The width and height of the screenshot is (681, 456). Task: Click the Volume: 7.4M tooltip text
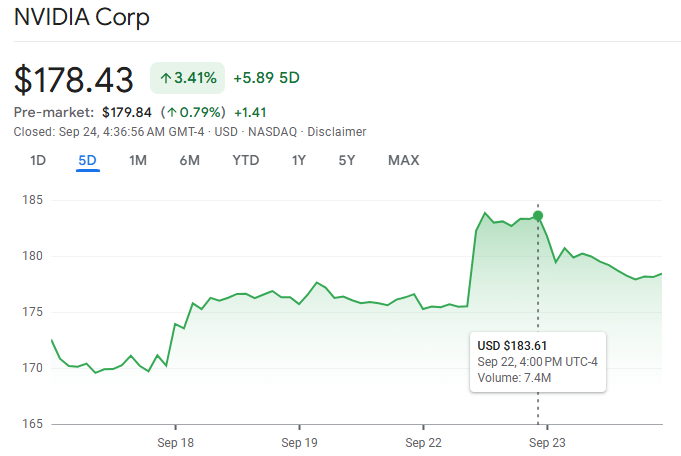click(x=514, y=378)
